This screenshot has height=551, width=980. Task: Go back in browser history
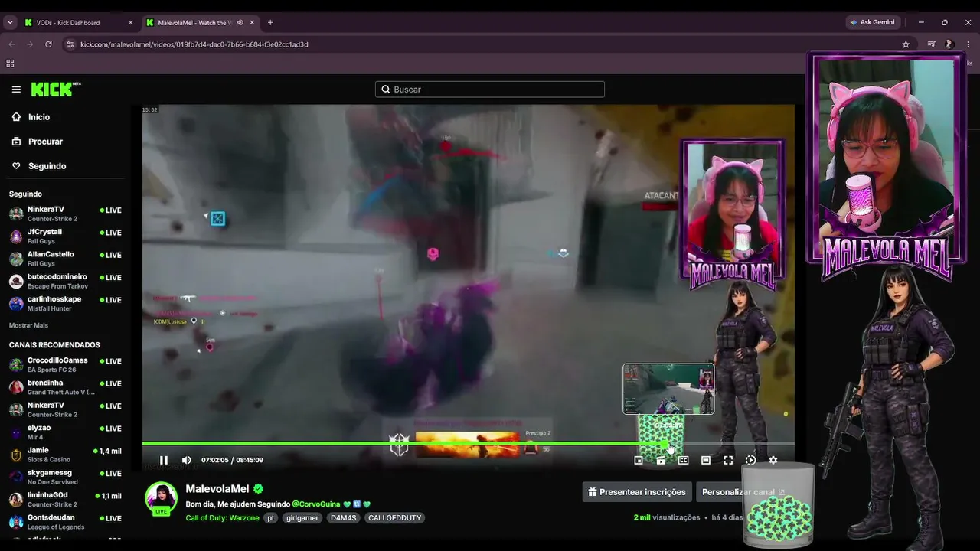(11, 44)
